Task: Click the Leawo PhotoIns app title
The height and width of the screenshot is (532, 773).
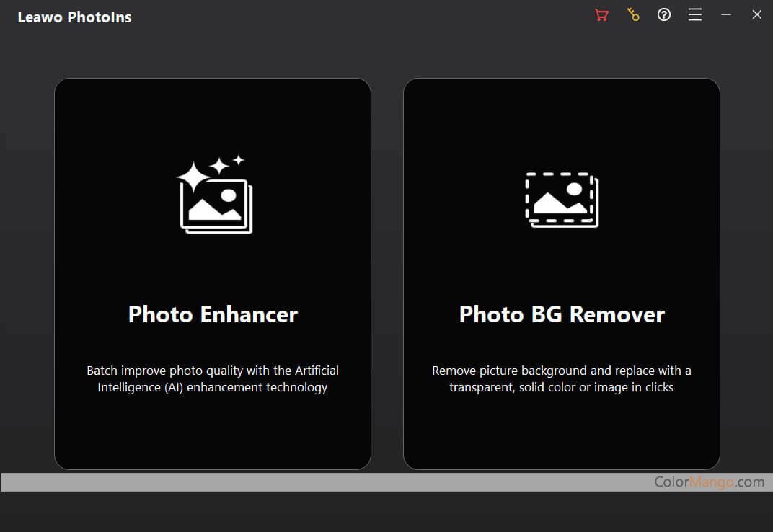Action: pyautogui.click(x=74, y=17)
